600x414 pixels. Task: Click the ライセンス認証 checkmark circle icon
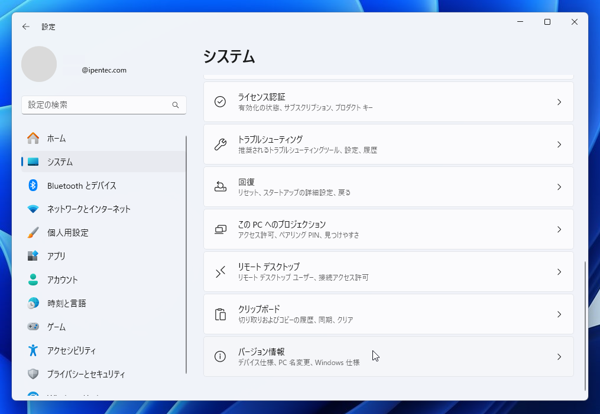[x=220, y=102]
